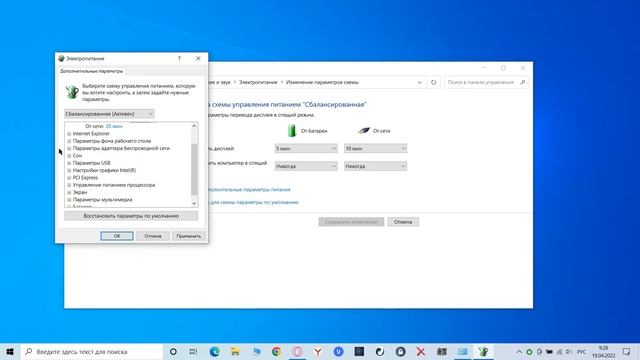Image resolution: width=640 pixels, height=360 pixels.
Task: Select the Дополнительные параметры tab
Action: coord(91,71)
